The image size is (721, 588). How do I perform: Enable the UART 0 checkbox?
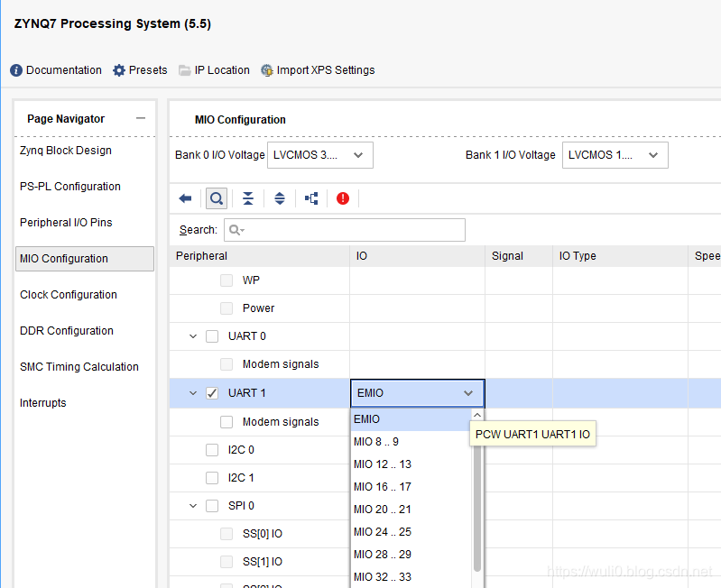[212, 336]
